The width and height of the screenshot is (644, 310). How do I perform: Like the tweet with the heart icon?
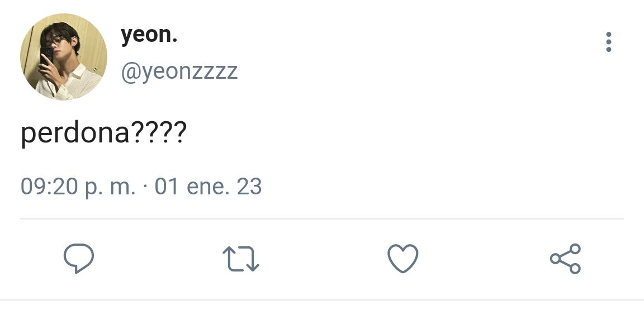(x=403, y=258)
